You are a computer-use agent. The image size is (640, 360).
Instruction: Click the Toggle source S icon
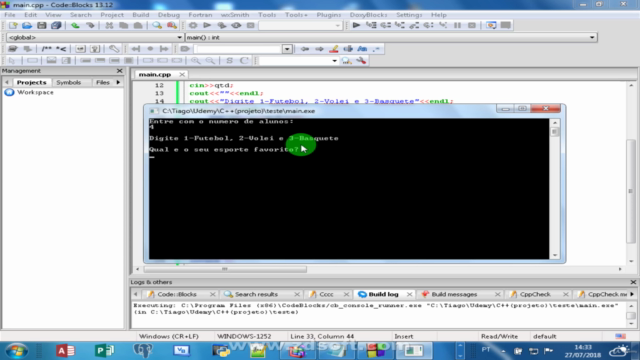(x=229, y=61)
